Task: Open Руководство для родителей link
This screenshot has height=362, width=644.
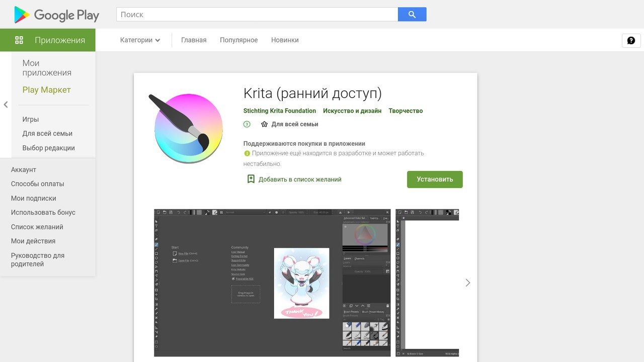Action: [38, 259]
